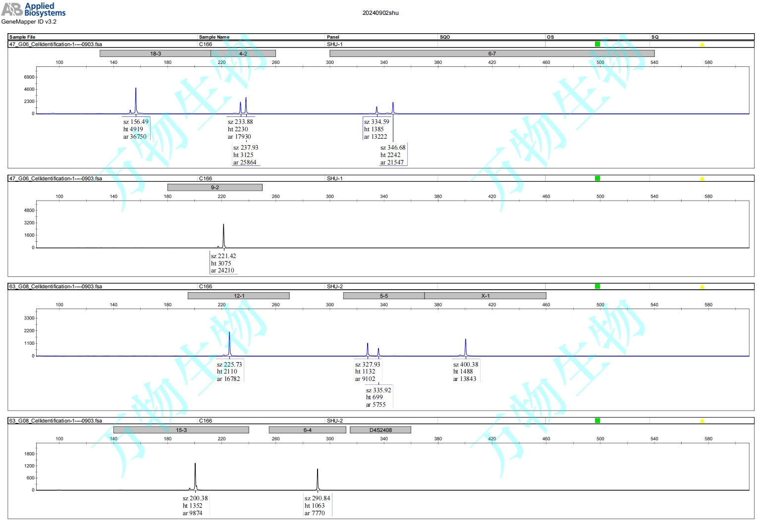Screen dimensions: 757x532
Task: Click yellow SQ triangle above the D4S2408 plot
Action: 702,421
